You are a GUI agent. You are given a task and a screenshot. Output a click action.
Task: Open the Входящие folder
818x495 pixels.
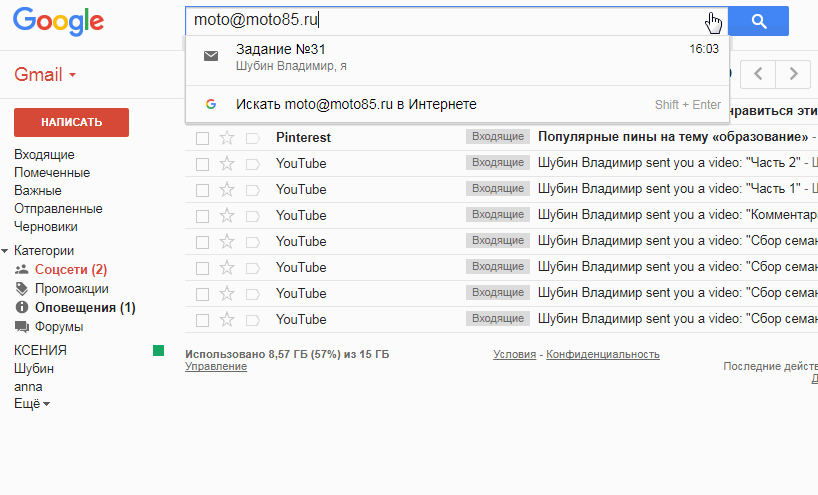[44, 155]
